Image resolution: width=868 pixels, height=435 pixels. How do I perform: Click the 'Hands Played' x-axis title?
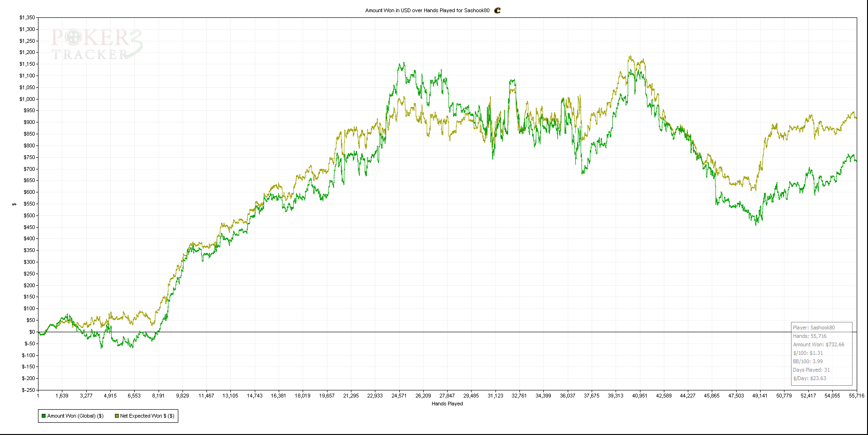tap(447, 404)
